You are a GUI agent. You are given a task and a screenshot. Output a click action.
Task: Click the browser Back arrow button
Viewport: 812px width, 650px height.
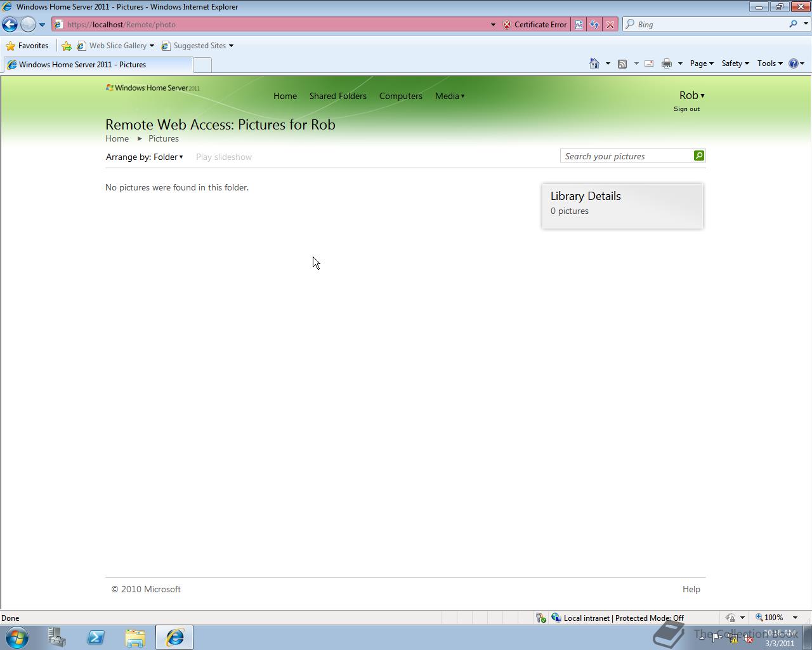pyautogui.click(x=10, y=25)
